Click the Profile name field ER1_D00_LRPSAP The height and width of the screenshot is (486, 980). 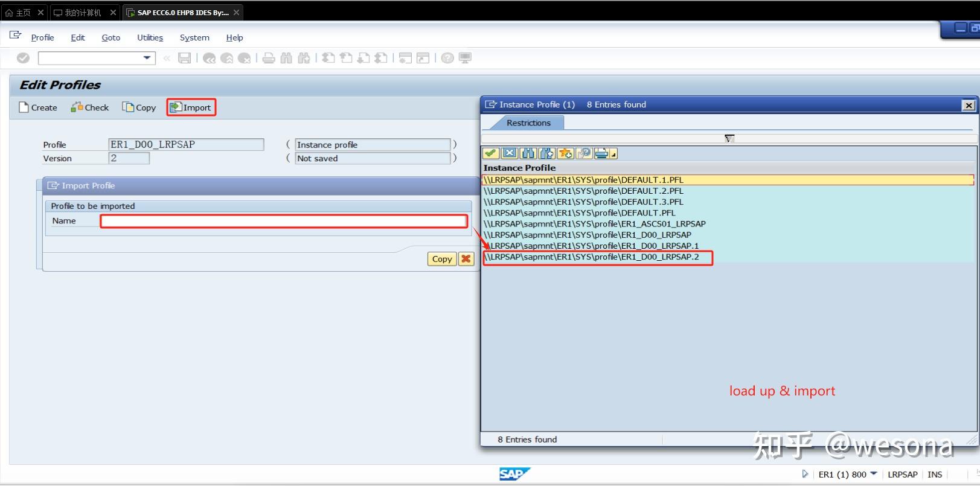coord(186,144)
